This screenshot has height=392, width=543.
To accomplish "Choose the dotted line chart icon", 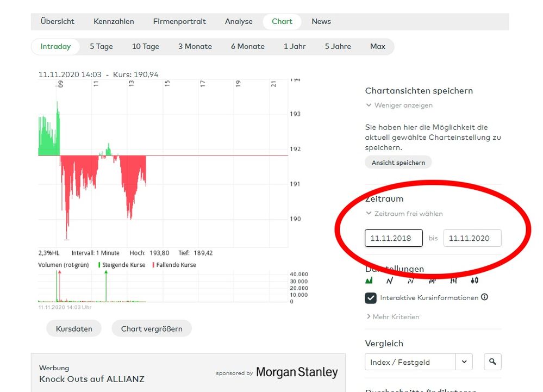I will [x=411, y=281].
